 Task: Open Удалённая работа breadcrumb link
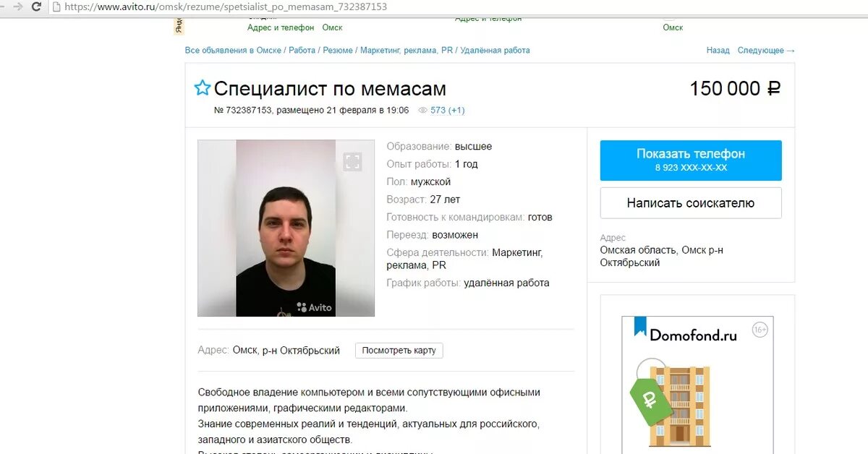pyautogui.click(x=495, y=51)
